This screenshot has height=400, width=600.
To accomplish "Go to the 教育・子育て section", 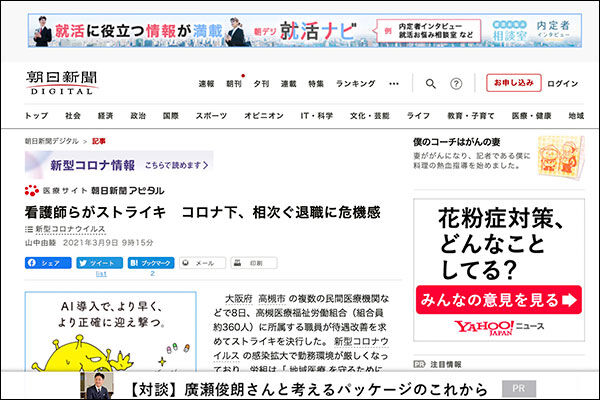I will tap(471, 116).
